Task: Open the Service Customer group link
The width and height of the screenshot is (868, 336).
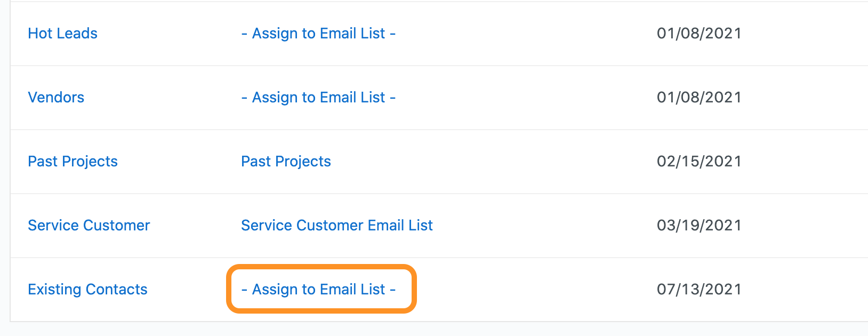Action: 89,225
